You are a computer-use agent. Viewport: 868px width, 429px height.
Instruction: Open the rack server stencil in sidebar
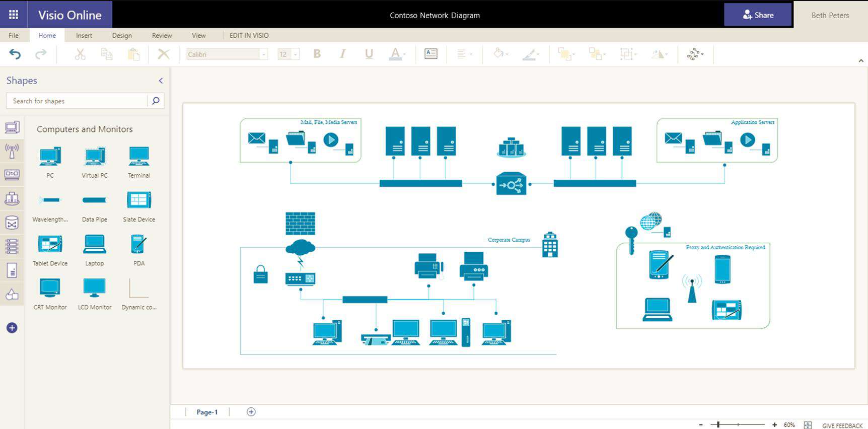coord(12,246)
